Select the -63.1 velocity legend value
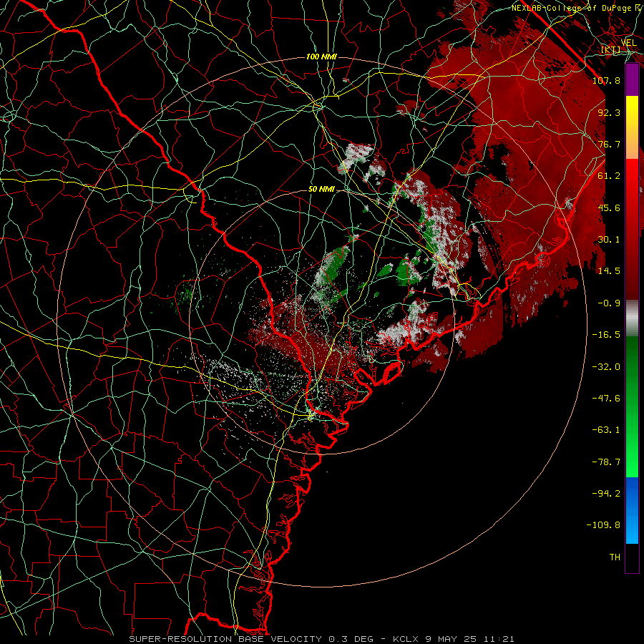This screenshot has height=644, width=644. tap(606, 430)
